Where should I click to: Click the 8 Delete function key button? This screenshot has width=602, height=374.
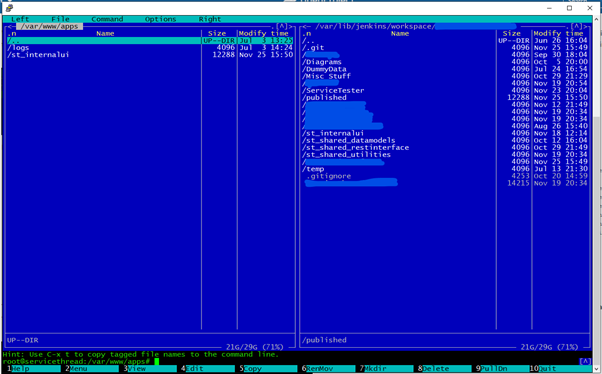pyautogui.click(x=445, y=369)
